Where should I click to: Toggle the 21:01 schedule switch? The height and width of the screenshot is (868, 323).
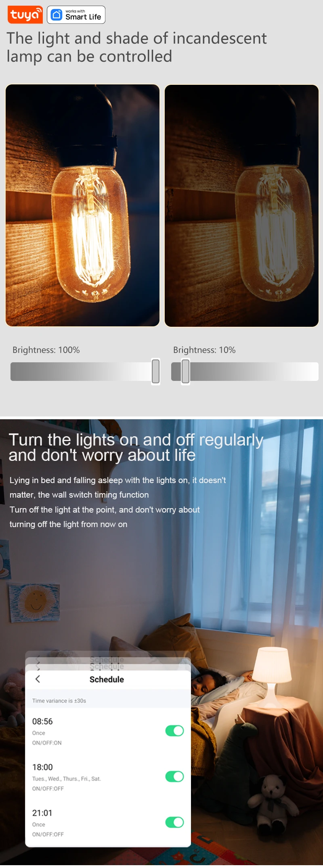coord(174,822)
